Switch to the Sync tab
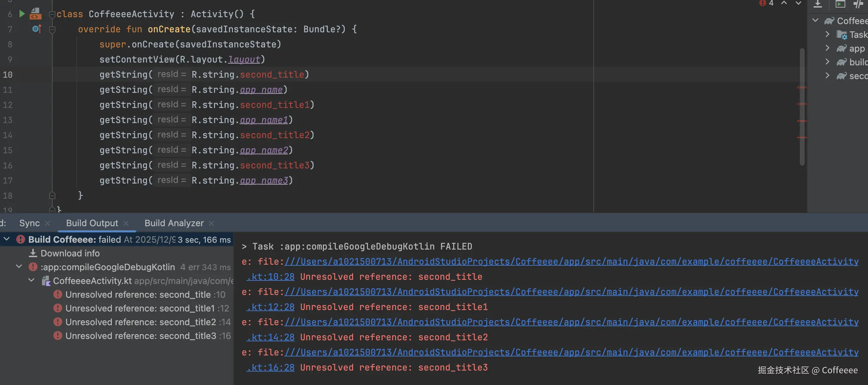Screen dimensions: 868x385 (x=29, y=223)
